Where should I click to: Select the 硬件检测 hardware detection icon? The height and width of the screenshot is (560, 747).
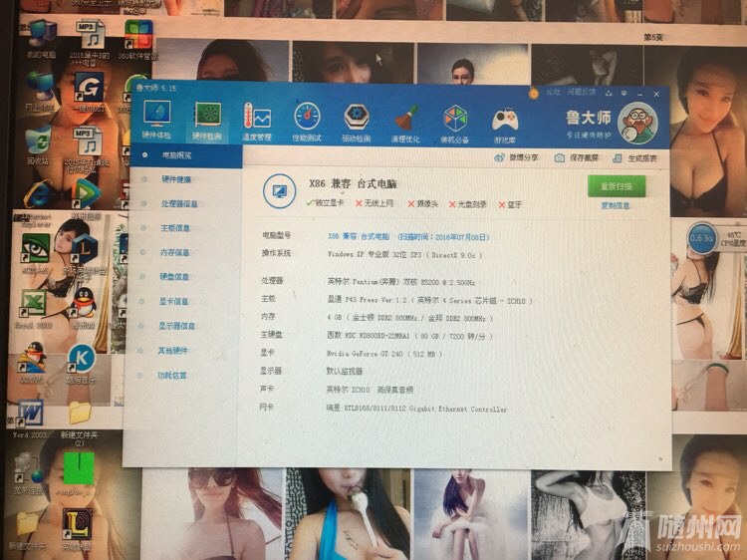click(207, 121)
